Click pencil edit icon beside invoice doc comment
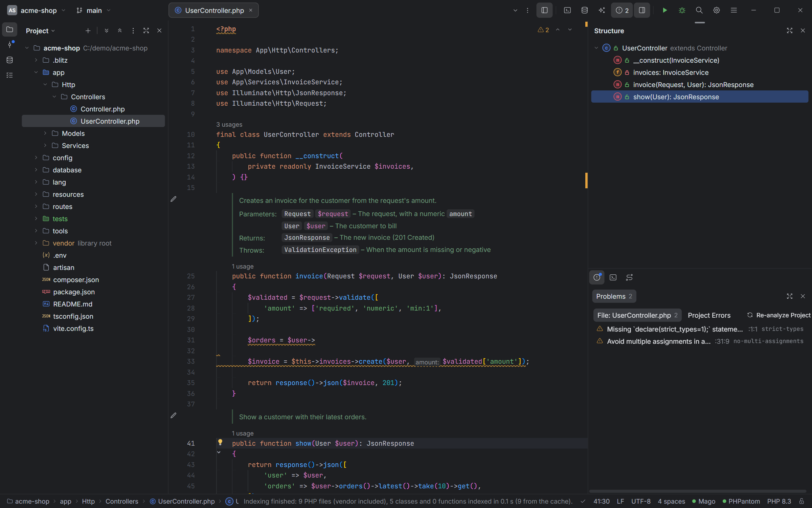This screenshot has width=812, height=508. pos(174,199)
